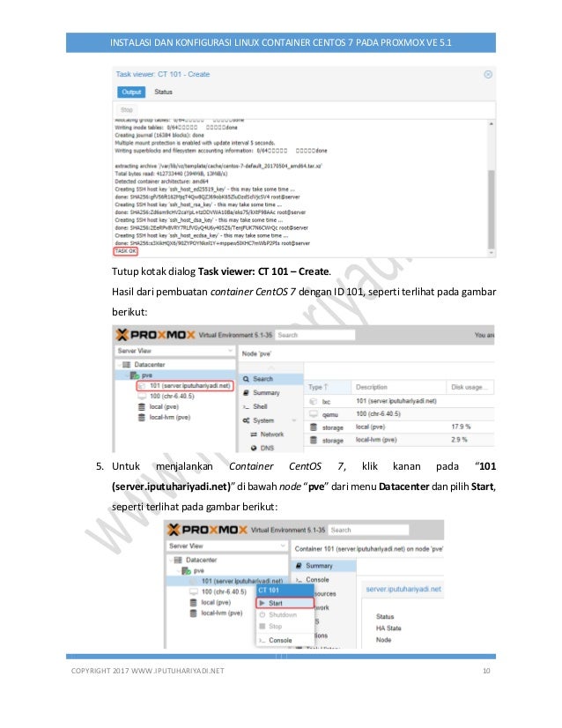
Task: Open the Network item under System
Action: (271, 435)
